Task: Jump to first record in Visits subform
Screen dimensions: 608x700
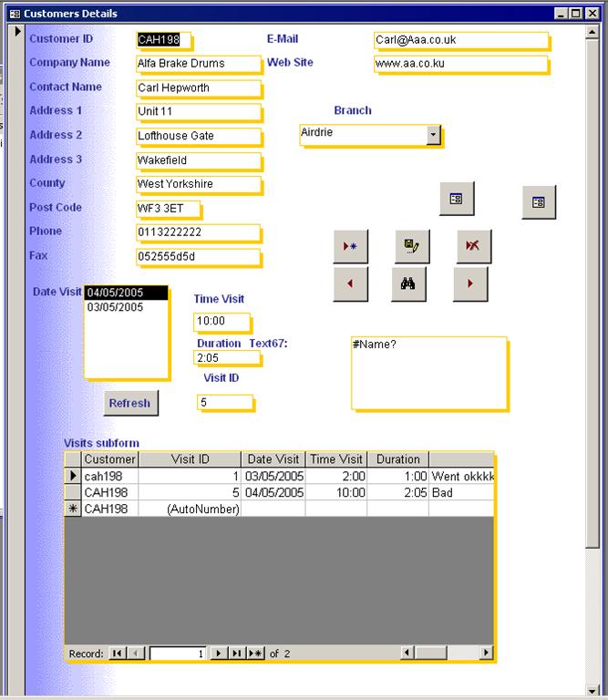Action: (x=118, y=654)
